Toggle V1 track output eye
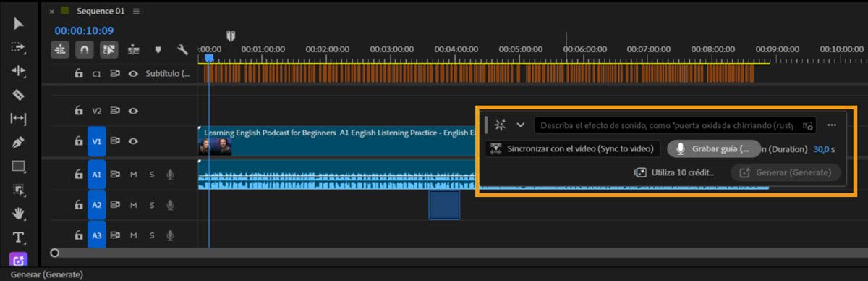The image size is (868, 281). pyautogui.click(x=133, y=141)
